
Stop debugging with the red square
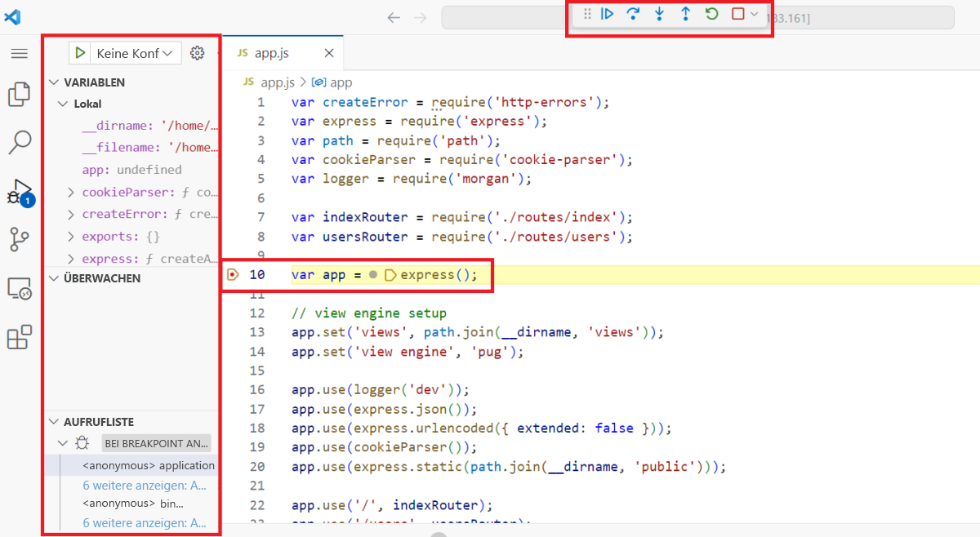coord(737,14)
